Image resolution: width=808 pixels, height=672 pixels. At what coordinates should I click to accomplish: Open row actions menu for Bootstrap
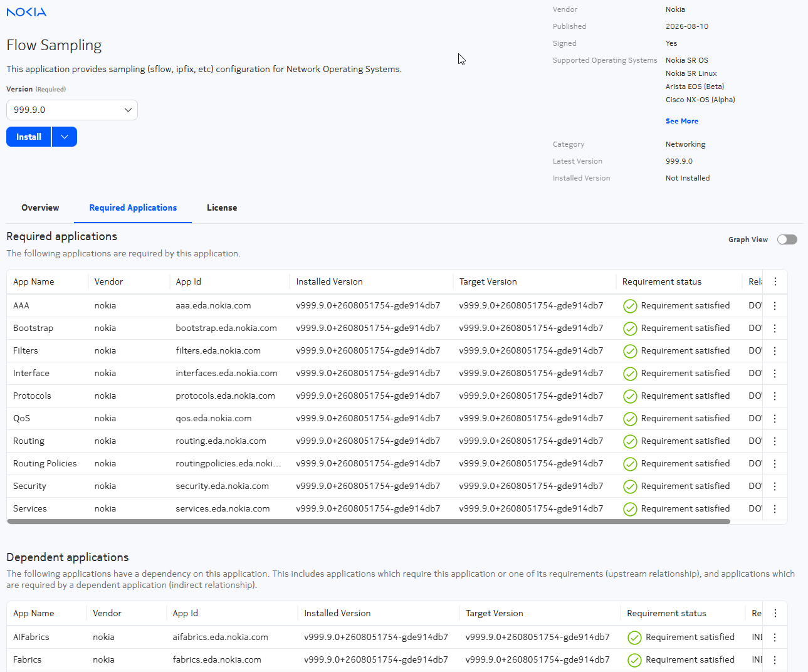click(775, 328)
